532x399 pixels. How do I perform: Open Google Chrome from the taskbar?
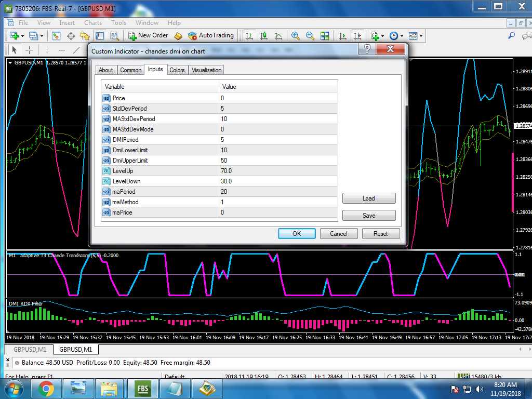pos(46,388)
